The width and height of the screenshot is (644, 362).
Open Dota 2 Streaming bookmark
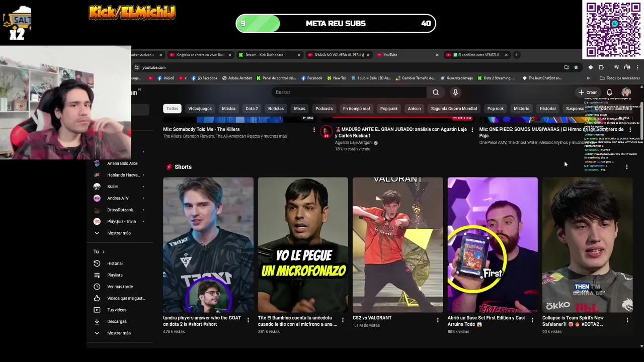(497, 78)
